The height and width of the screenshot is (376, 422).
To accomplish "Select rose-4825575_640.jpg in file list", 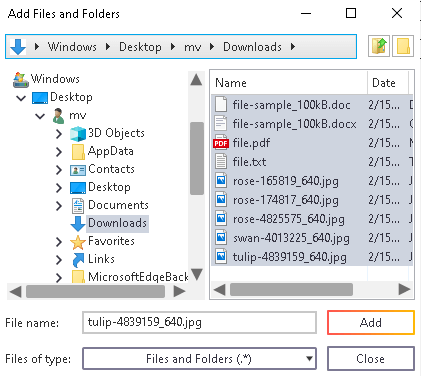I will pyautogui.click(x=312, y=219).
